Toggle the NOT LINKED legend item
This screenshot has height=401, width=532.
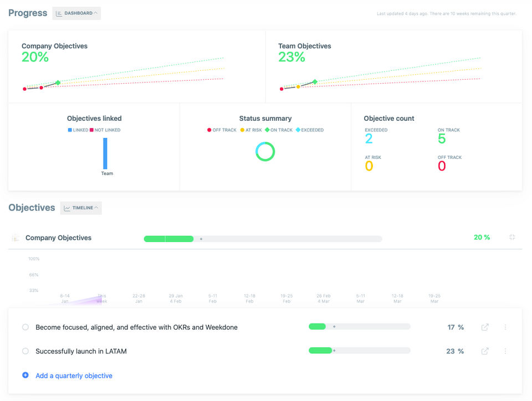point(105,130)
